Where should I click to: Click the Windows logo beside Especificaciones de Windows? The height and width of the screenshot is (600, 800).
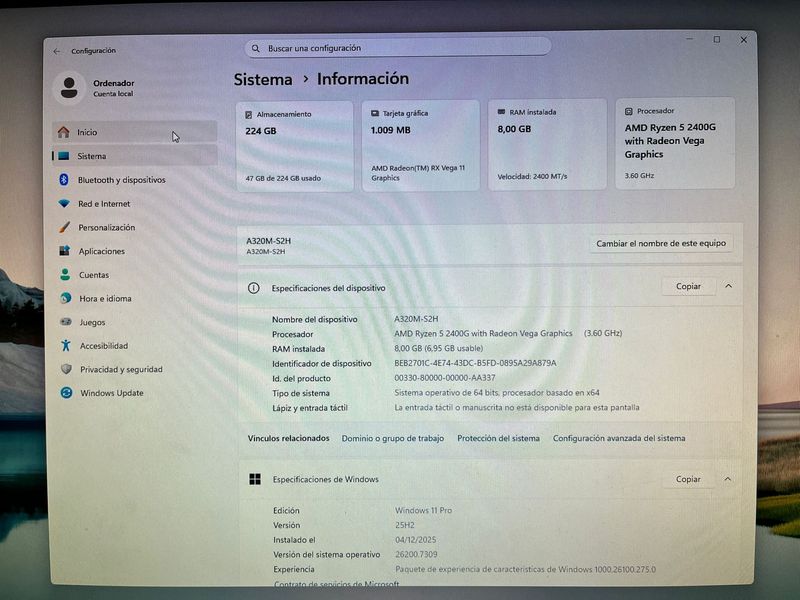pyautogui.click(x=255, y=479)
